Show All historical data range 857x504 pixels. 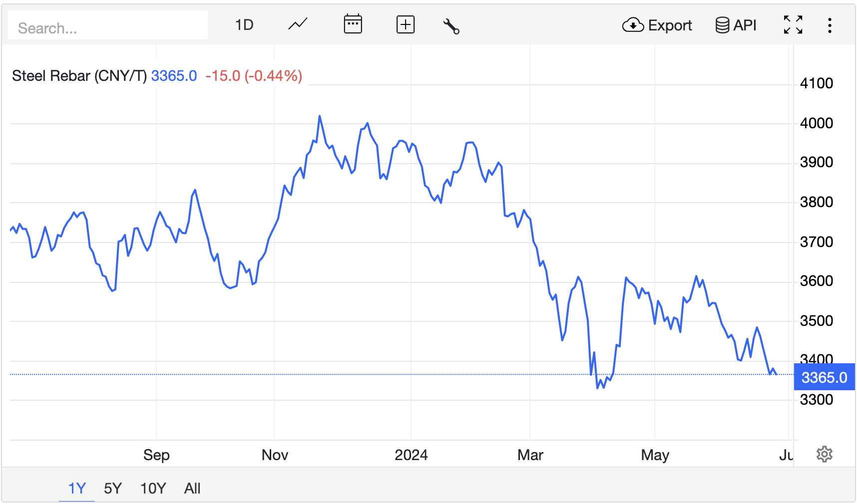pyautogui.click(x=192, y=488)
